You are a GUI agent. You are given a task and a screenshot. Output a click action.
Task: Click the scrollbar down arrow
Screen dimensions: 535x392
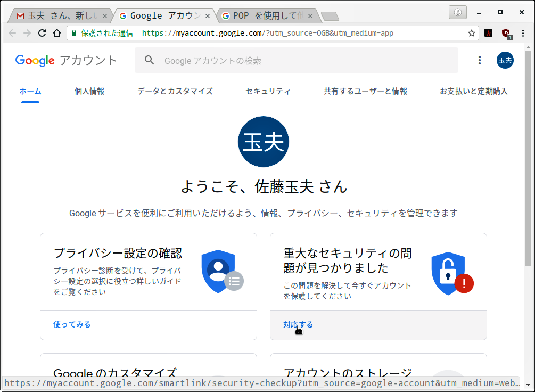point(528,385)
